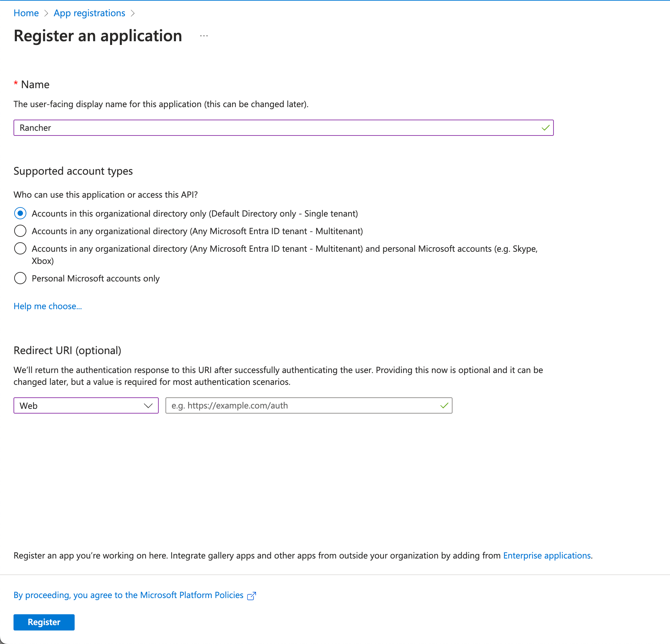
Task: Select Personal Microsoft accounts only
Action: 20,278
